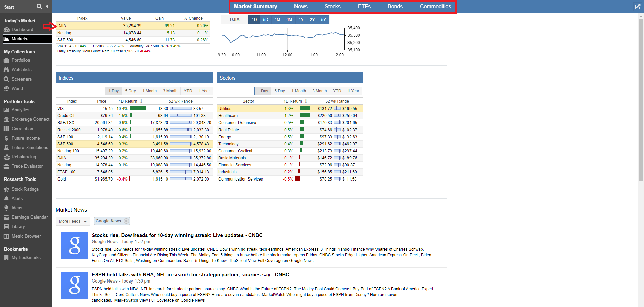Click Utilities 52-wk range bar
Image resolution: width=644 pixels, height=307 pixels.
point(337,109)
